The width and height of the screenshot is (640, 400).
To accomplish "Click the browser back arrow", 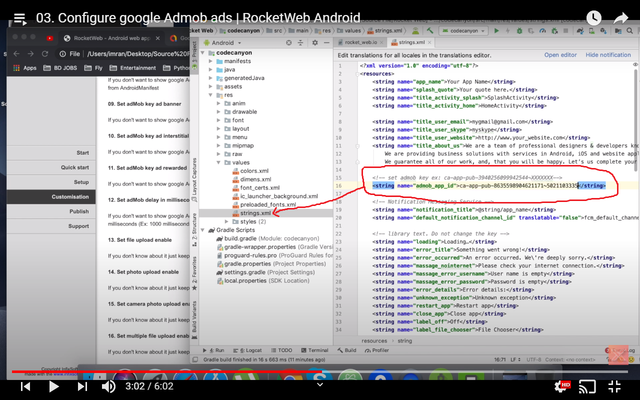I will click(17, 54).
